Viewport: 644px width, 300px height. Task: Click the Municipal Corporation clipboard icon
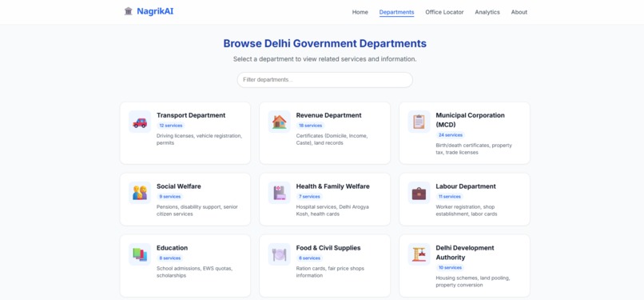click(419, 122)
